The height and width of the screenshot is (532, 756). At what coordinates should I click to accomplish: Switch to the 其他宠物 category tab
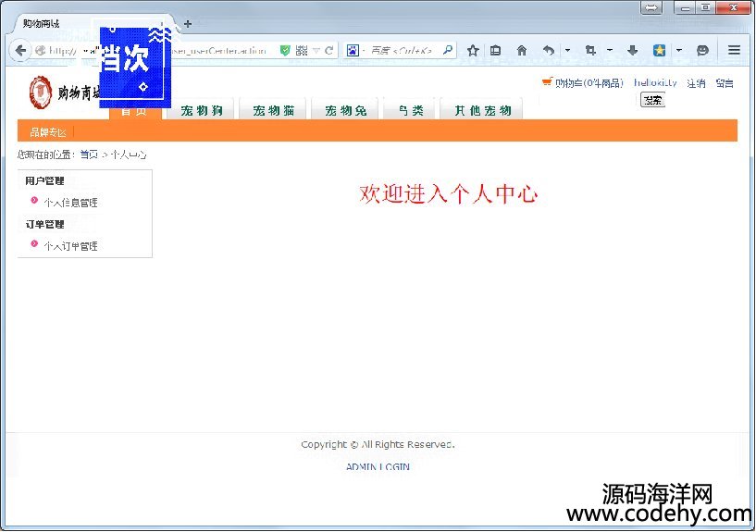pyautogui.click(x=482, y=110)
